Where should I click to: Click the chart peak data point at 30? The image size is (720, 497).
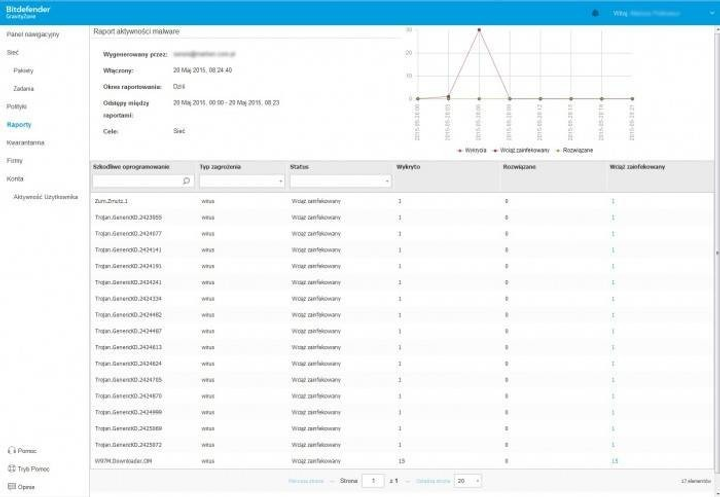coord(479,30)
